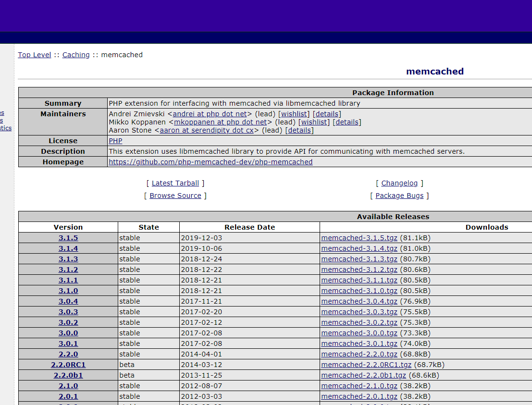532x405 pixels.
Task: Open the Browse Source link
Action: (175, 196)
